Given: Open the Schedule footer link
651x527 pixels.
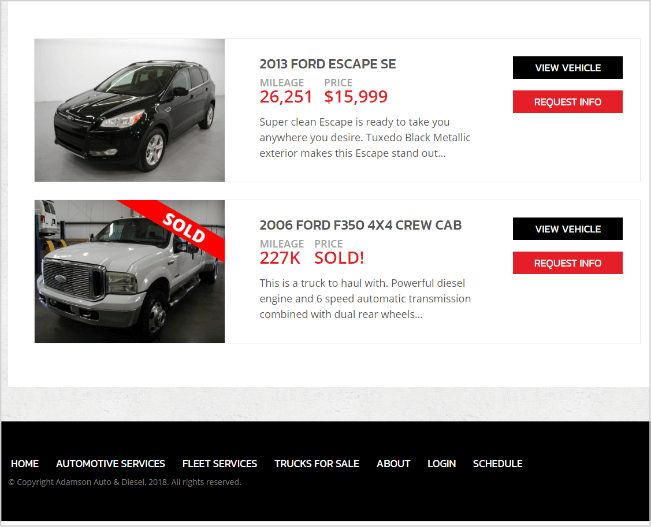Looking at the screenshot, I should 497,463.
